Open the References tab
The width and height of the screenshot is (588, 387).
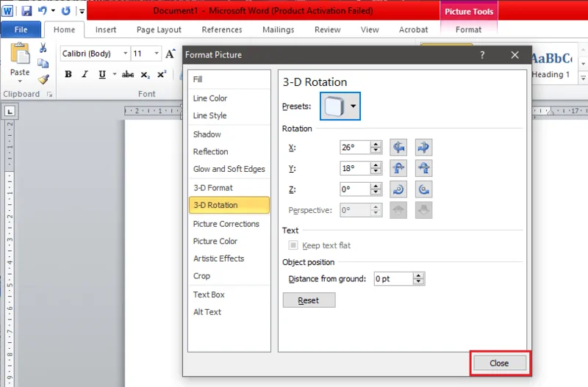pyautogui.click(x=222, y=29)
